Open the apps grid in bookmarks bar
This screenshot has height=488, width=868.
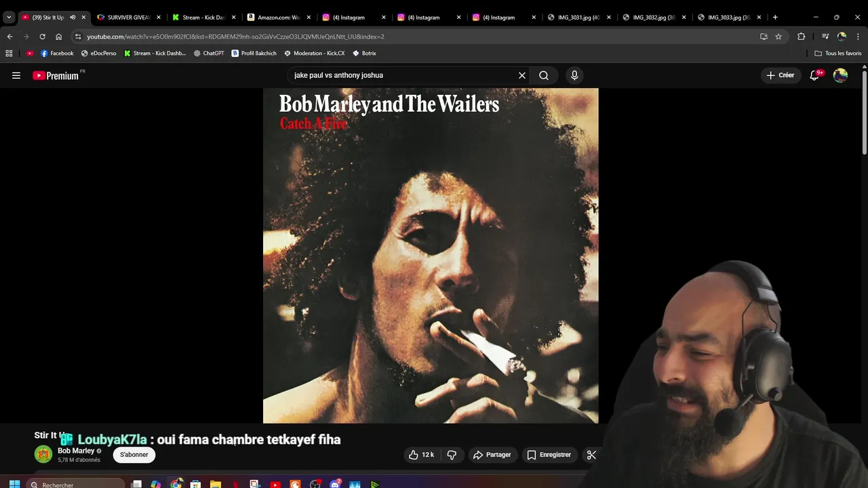(9, 53)
